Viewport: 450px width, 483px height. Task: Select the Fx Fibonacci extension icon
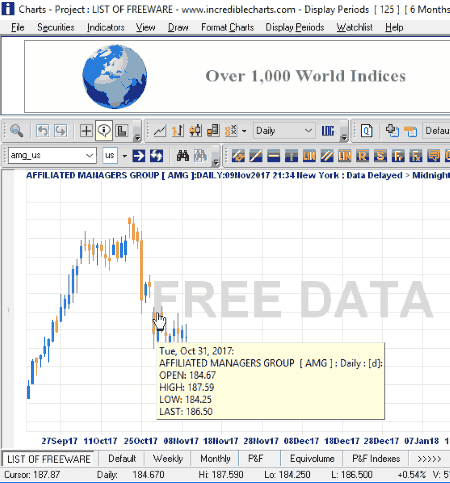(416, 156)
